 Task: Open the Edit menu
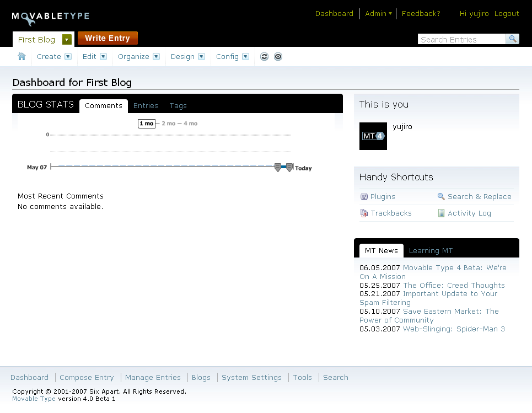point(89,57)
